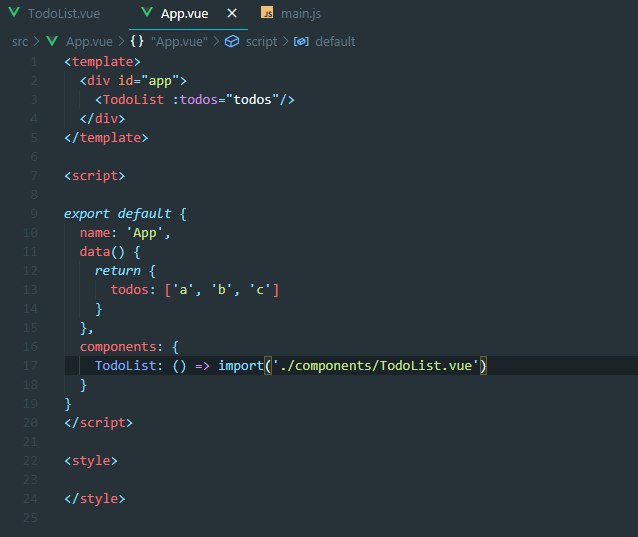Open the src breadcrumb folder
Viewport: 638px width, 537px height.
(x=20, y=41)
